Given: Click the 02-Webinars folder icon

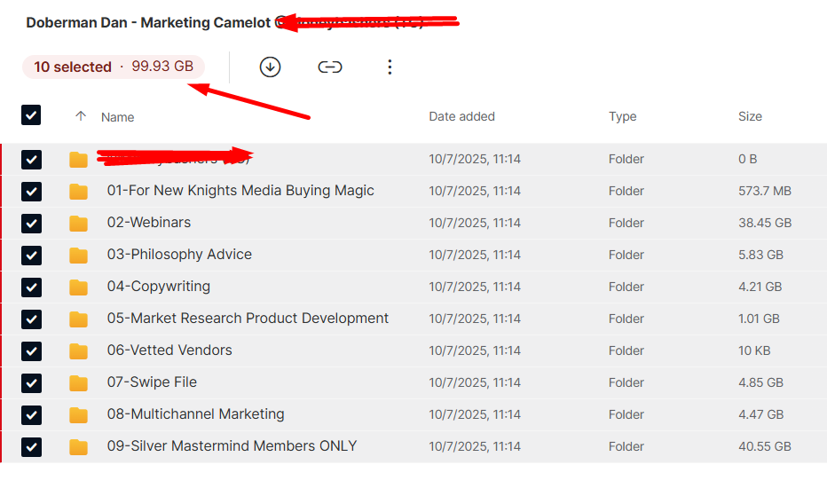Looking at the screenshot, I should pyautogui.click(x=79, y=224).
